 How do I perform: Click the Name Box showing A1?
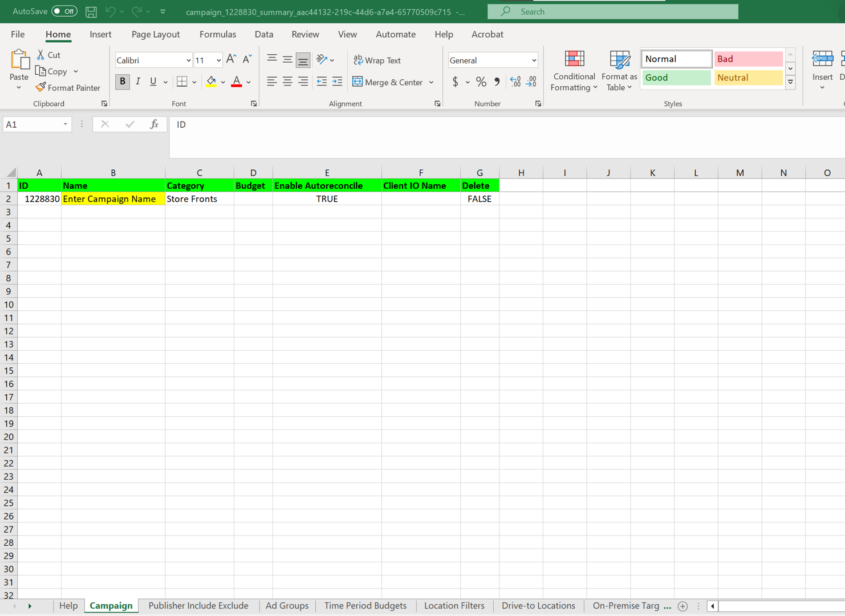[x=31, y=124]
